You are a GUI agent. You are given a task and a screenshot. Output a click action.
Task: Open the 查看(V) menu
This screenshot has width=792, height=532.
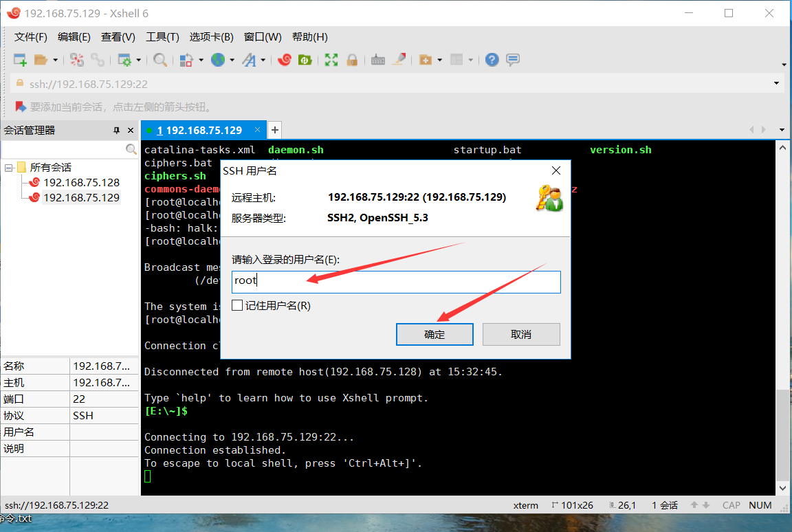pos(118,37)
